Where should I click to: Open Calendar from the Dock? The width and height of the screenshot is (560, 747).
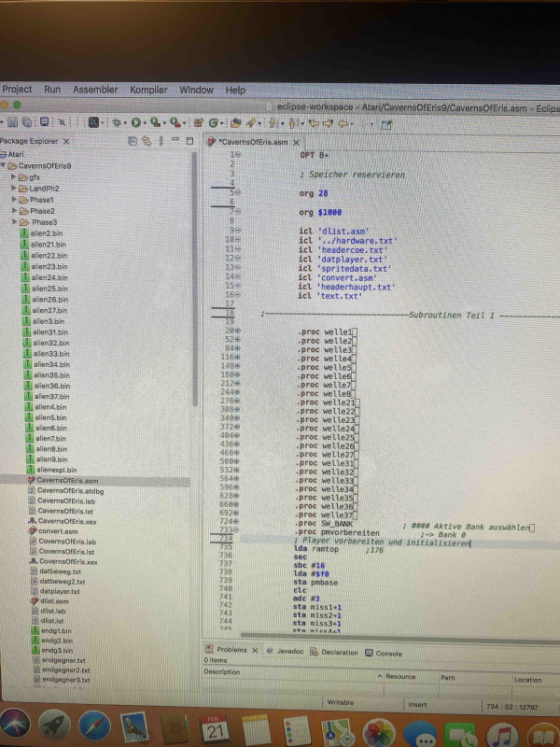[217, 726]
